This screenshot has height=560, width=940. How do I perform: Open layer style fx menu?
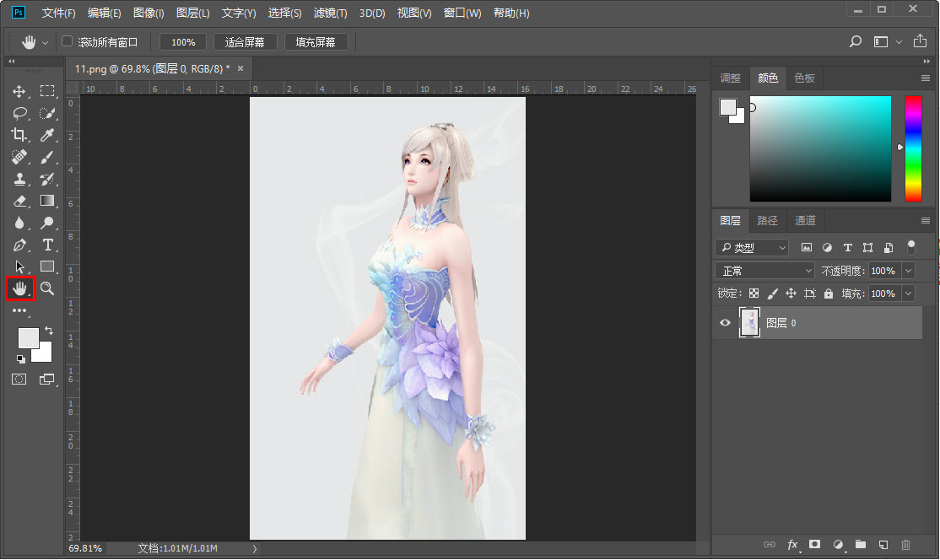(792, 545)
